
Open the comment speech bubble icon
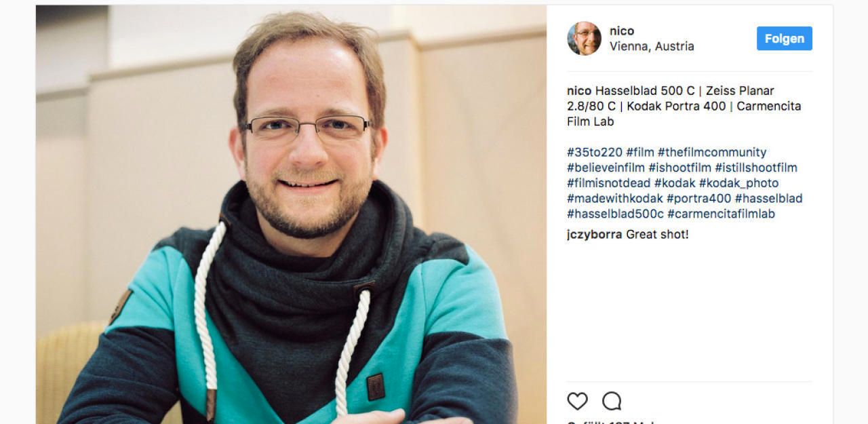[612, 401]
